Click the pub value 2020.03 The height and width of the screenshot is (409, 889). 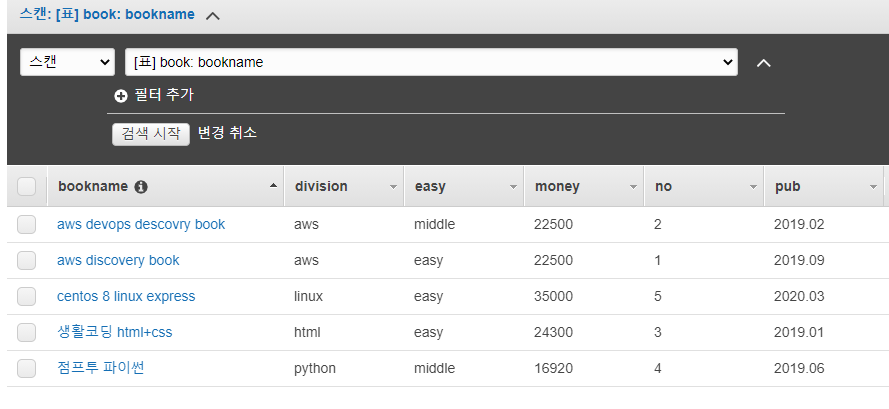[x=799, y=297]
